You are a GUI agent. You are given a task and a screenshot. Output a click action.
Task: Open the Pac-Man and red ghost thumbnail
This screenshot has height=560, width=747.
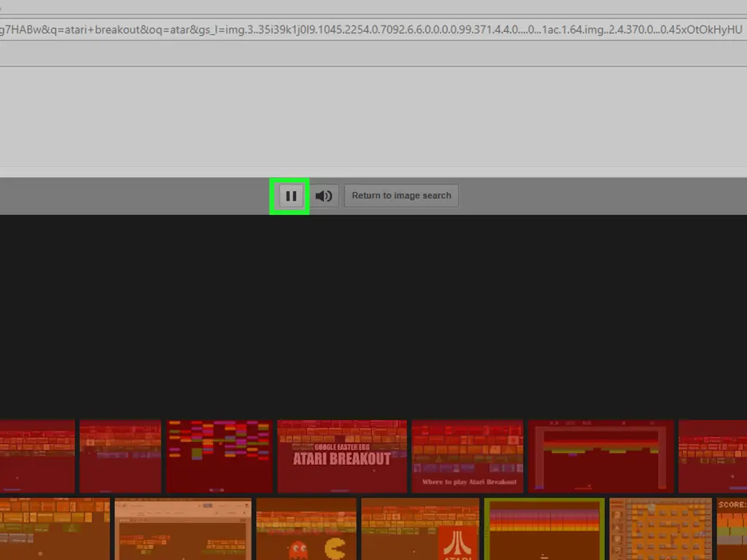(306, 529)
